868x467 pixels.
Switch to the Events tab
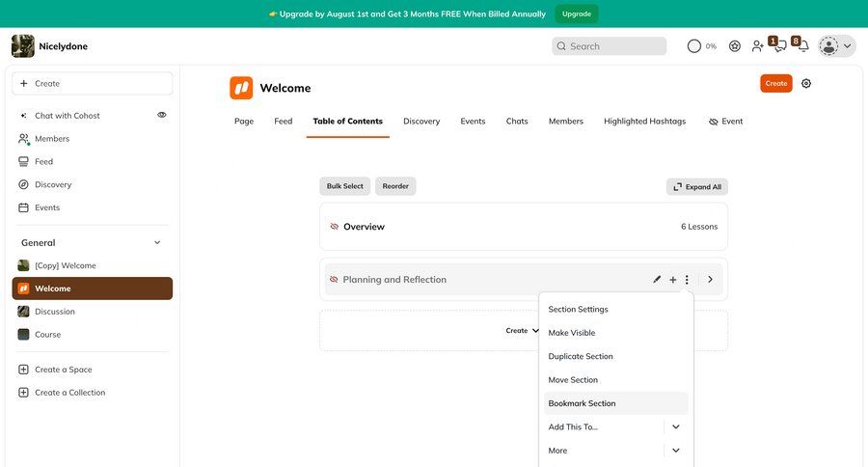pyautogui.click(x=473, y=122)
